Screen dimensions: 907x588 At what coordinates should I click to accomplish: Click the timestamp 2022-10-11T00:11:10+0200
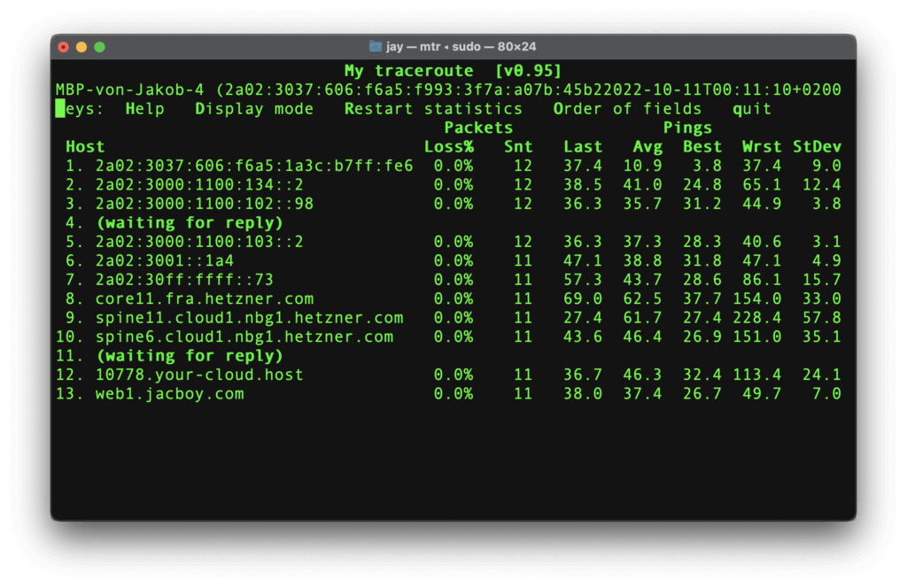click(x=723, y=89)
